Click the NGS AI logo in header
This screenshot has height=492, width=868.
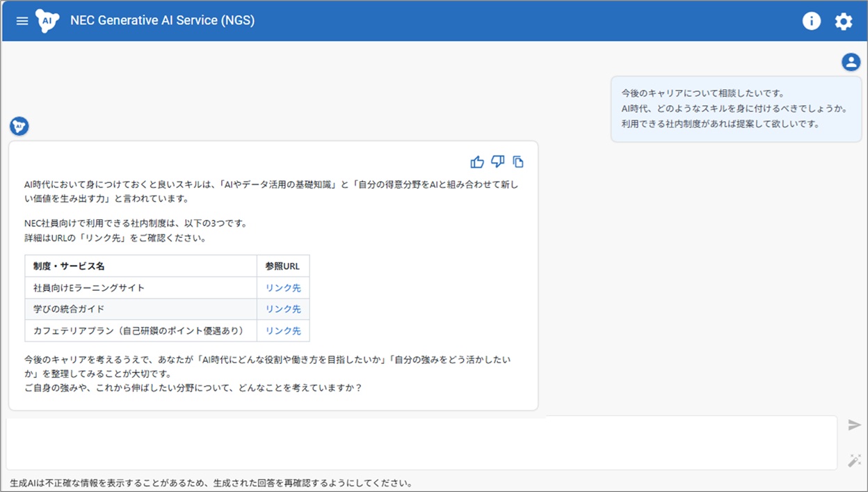47,21
